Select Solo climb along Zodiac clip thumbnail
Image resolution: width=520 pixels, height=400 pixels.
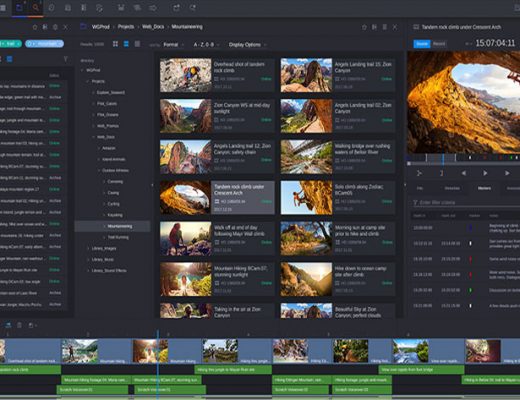pyautogui.click(x=306, y=198)
